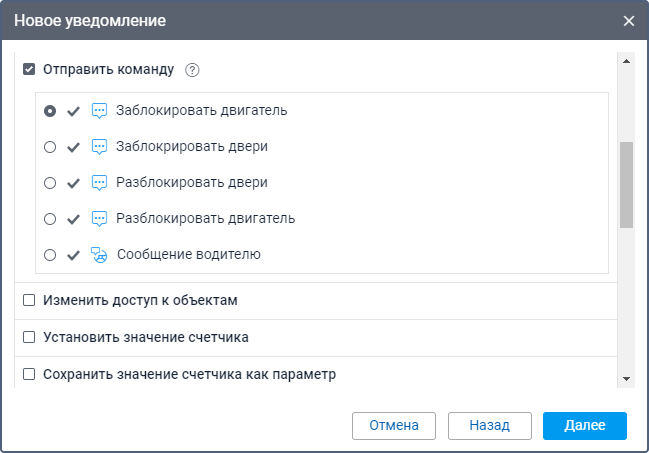Select the Сообщение водителю radio button

50,255
